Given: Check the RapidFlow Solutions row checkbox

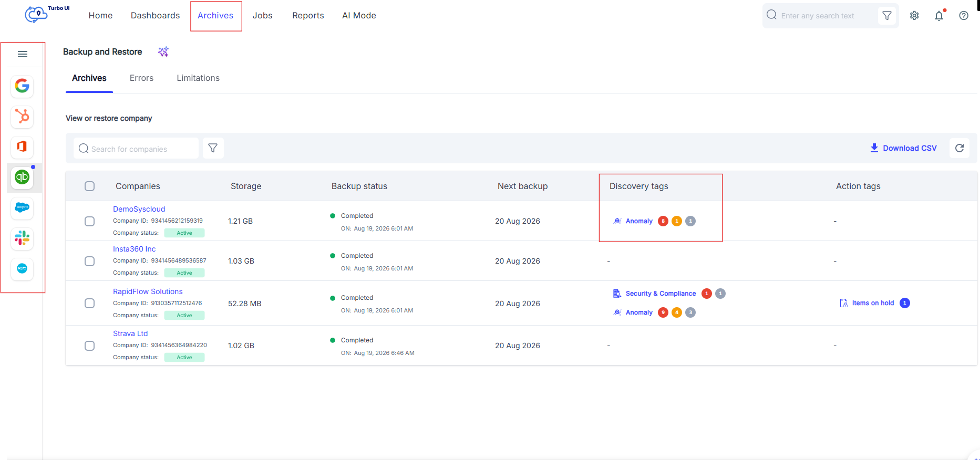Looking at the screenshot, I should point(90,304).
